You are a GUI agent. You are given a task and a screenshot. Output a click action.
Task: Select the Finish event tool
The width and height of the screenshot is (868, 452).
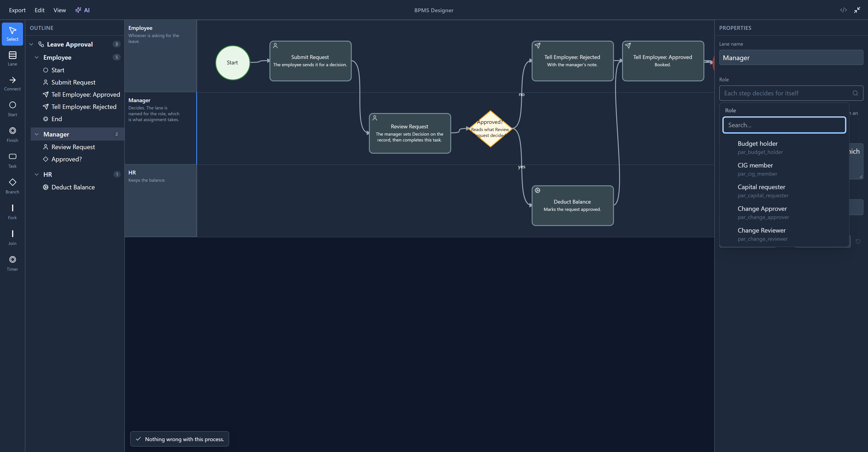coord(12,135)
